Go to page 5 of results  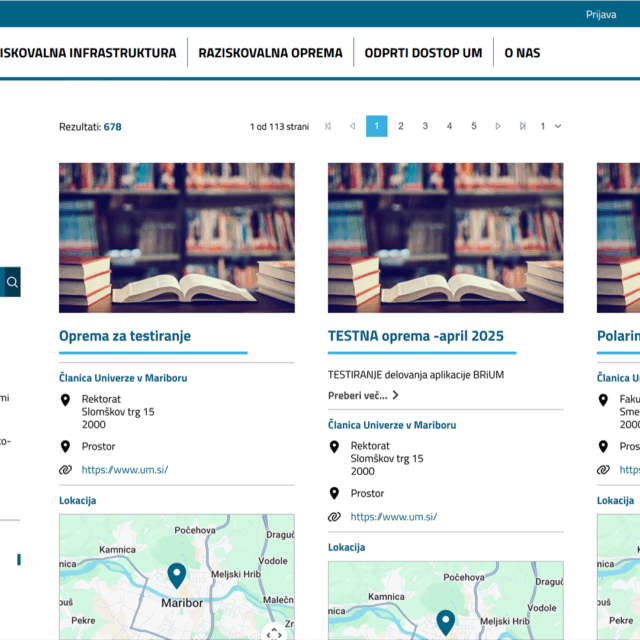474,126
